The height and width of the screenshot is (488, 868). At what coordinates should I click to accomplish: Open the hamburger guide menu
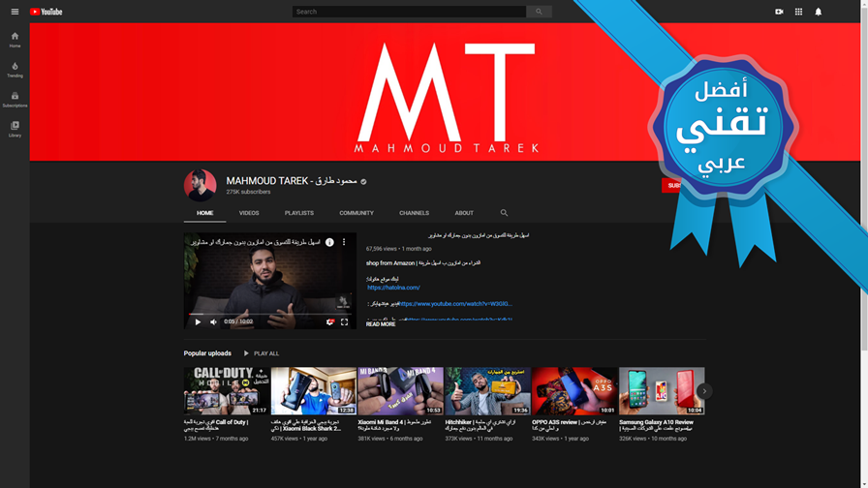(15, 12)
